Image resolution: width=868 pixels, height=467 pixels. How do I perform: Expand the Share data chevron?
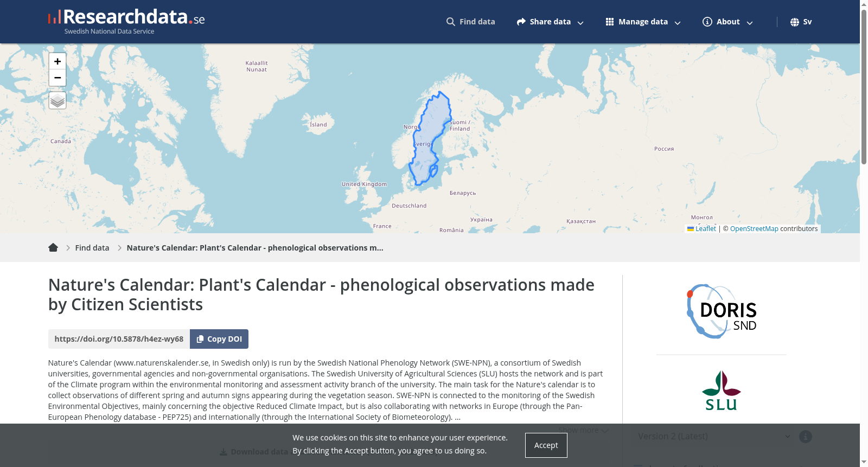tap(580, 23)
